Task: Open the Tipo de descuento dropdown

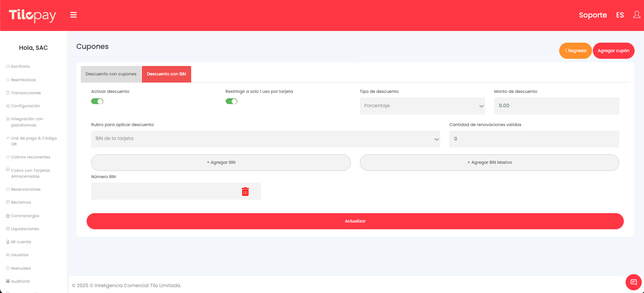Action: (422, 106)
